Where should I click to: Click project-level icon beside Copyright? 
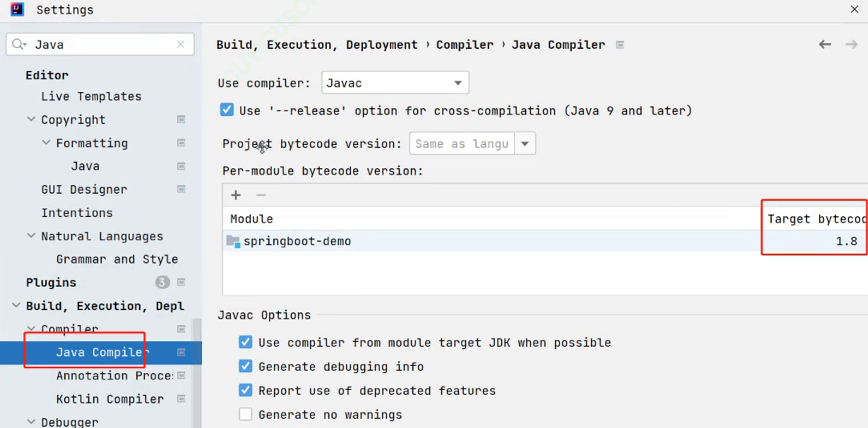tap(181, 119)
